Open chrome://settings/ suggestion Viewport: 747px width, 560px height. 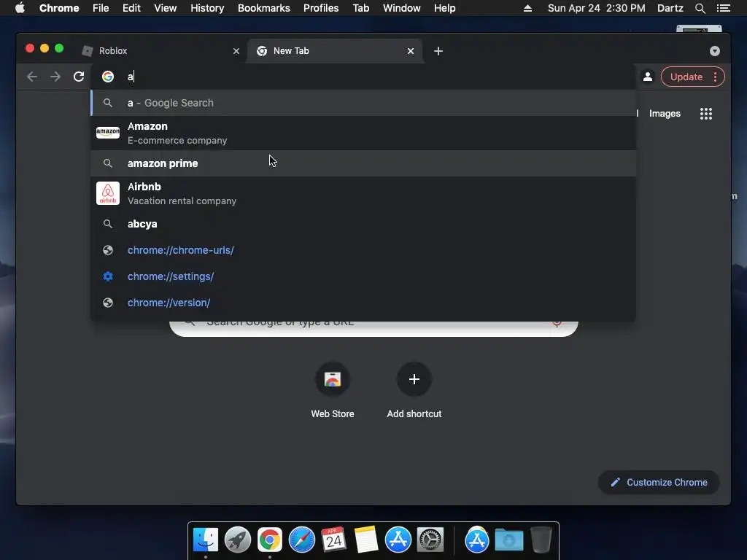click(363, 276)
